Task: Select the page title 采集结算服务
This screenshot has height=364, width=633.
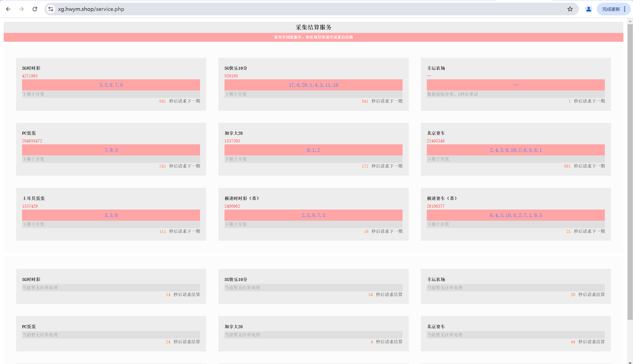Action: click(x=313, y=27)
